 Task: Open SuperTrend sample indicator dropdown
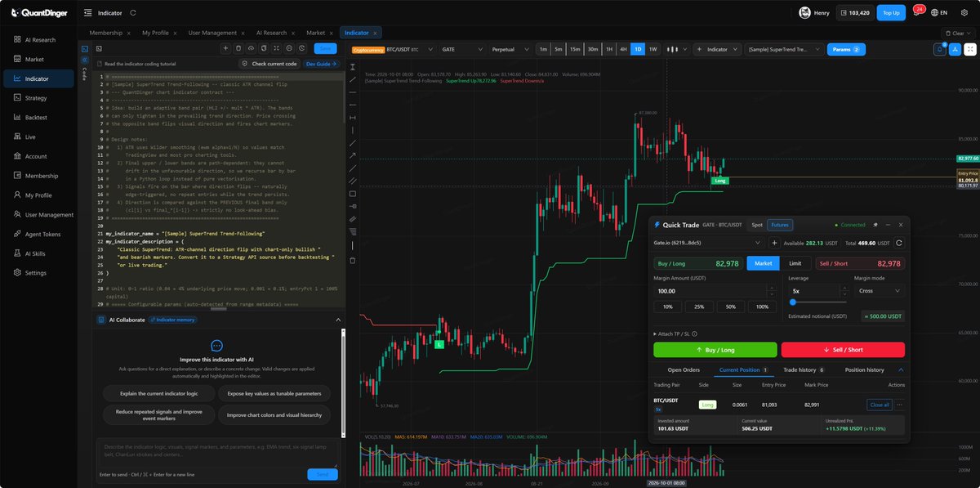click(x=784, y=49)
